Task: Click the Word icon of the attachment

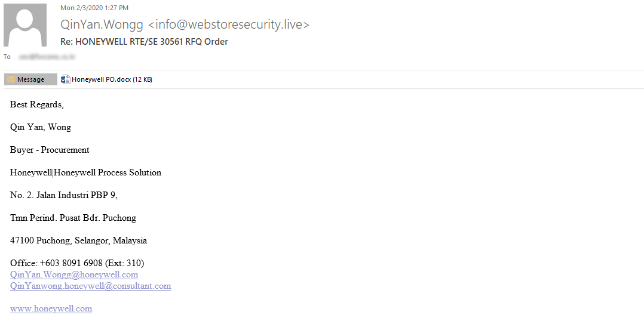Action: [66, 79]
